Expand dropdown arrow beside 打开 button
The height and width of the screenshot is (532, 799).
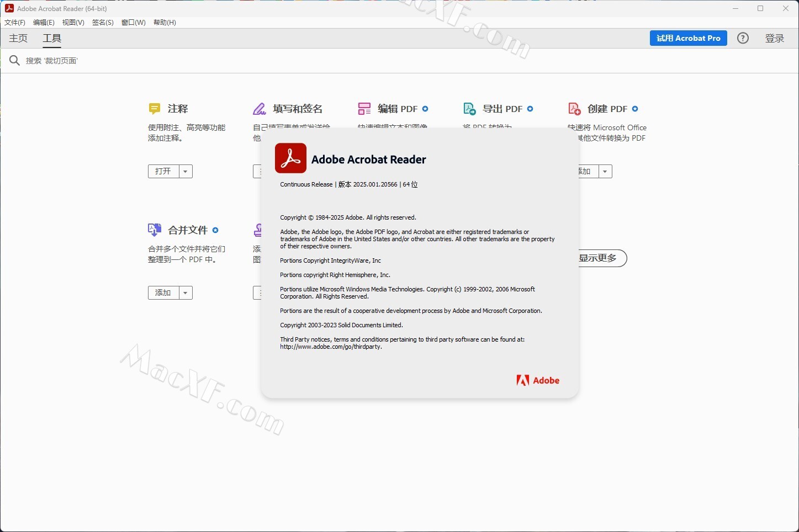[x=186, y=172]
